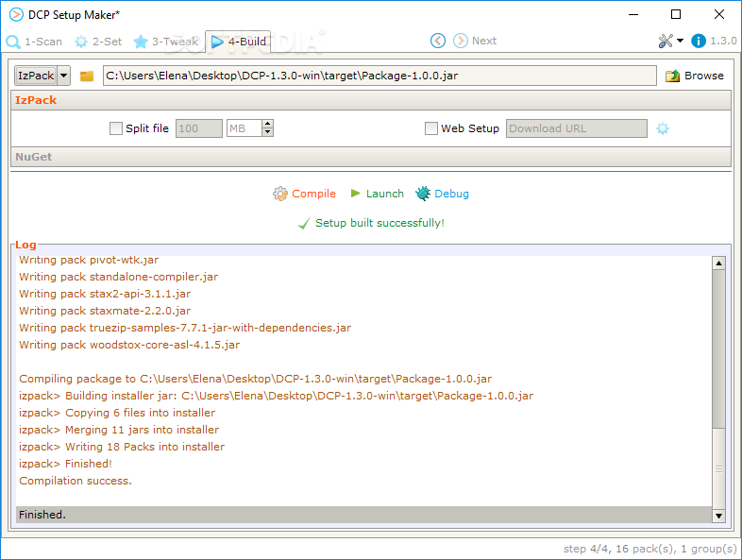
Task: Click the DCP Setup Maker title bar icon
Action: (x=16, y=15)
